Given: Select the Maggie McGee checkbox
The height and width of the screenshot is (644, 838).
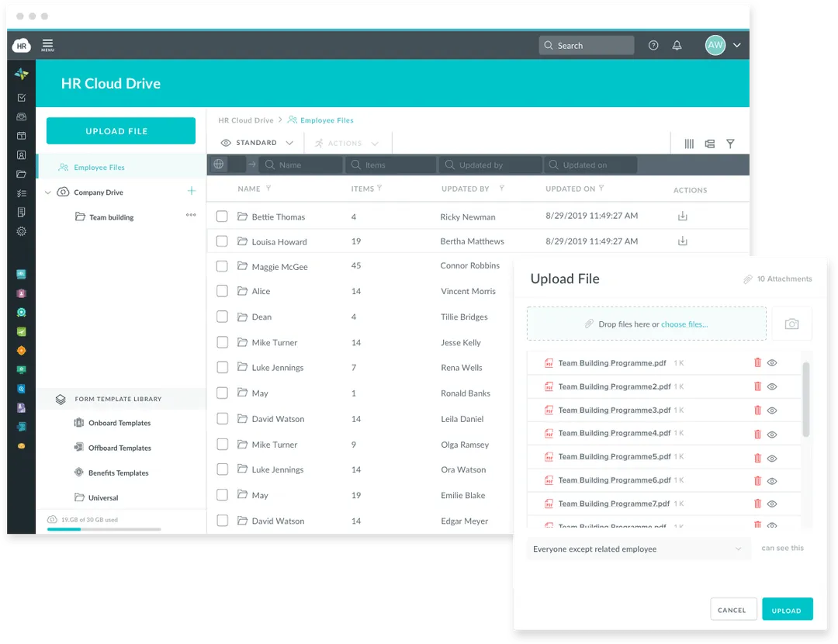Looking at the screenshot, I should (222, 266).
